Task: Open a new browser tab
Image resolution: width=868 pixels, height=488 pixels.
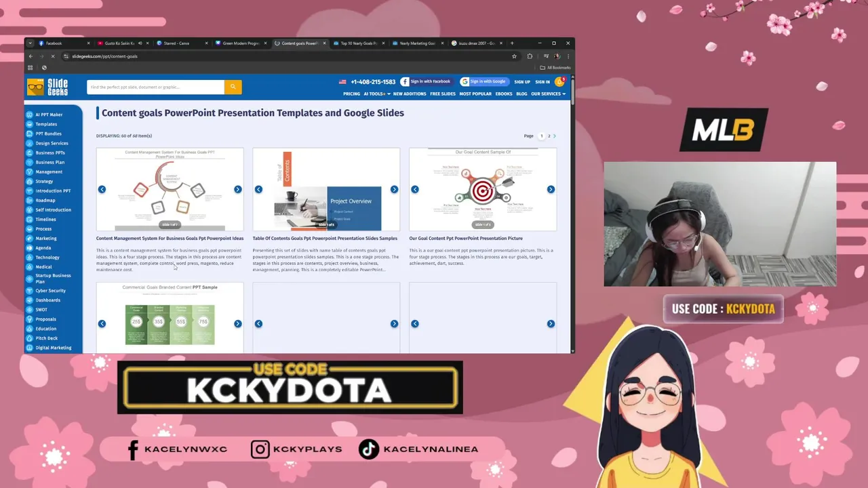Action: (x=512, y=43)
